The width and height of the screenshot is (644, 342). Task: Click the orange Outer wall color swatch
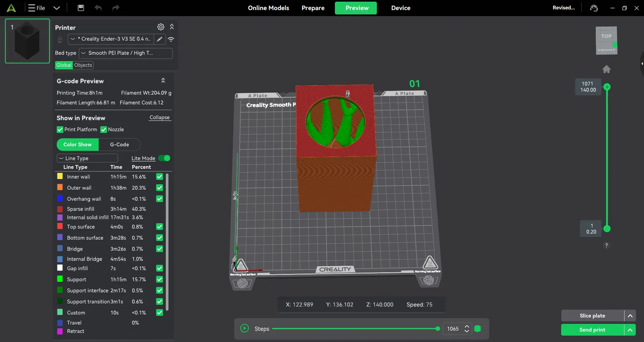click(60, 187)
